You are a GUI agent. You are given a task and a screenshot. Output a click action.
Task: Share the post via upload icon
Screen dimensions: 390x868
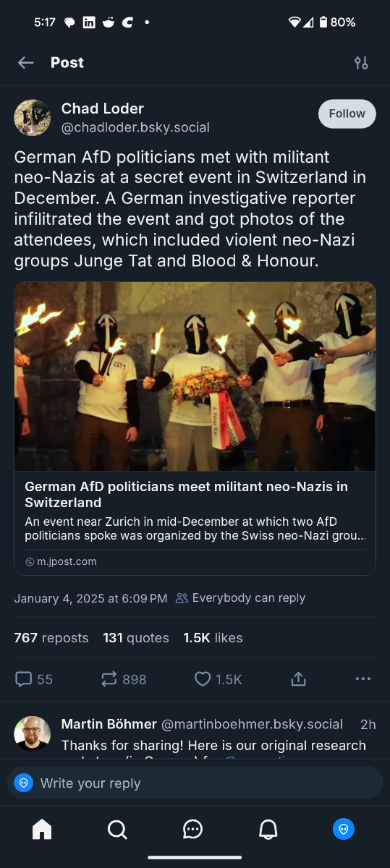point(298,679)
